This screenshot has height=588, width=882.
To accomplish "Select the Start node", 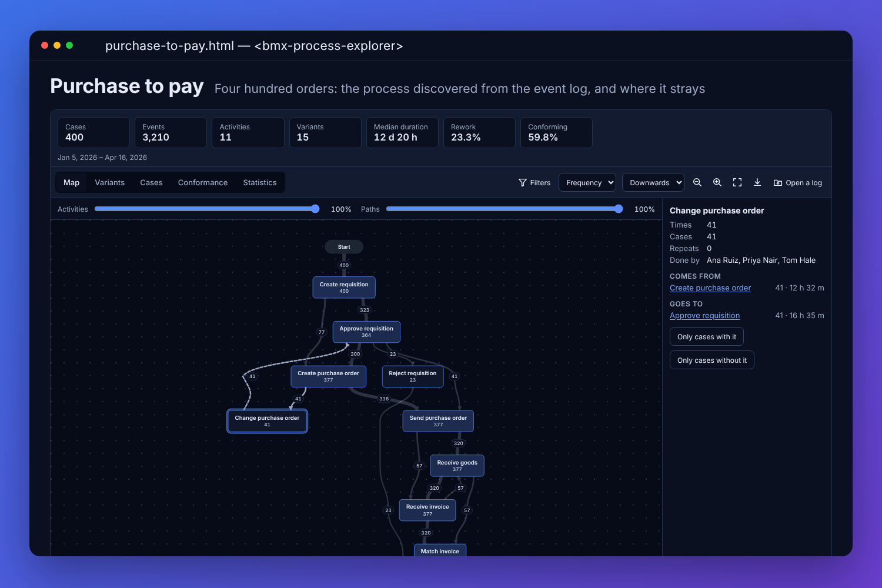I will coord(344,247).
